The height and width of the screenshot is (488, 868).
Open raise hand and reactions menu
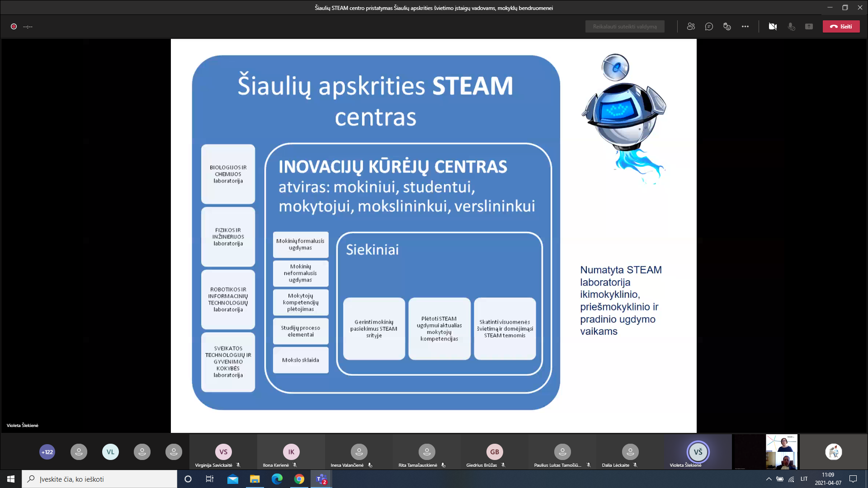point(727,27)
